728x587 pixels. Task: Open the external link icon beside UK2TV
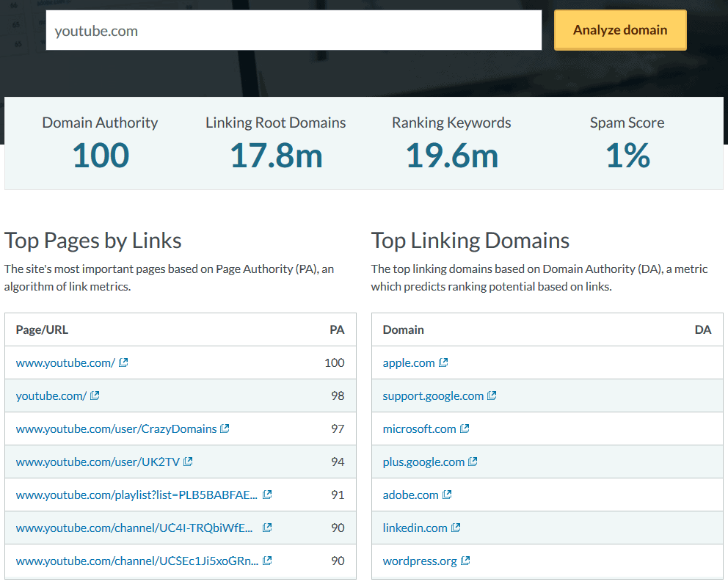point(188,462)
